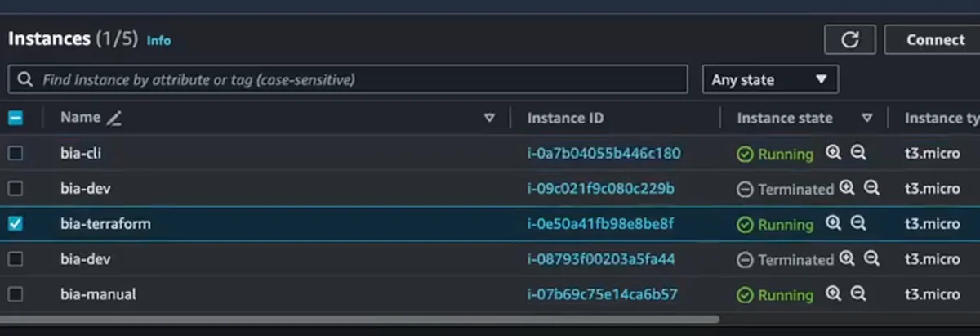980x336 pixels.
Task: Click the bia-cli name cell
Action: [81, 153]
